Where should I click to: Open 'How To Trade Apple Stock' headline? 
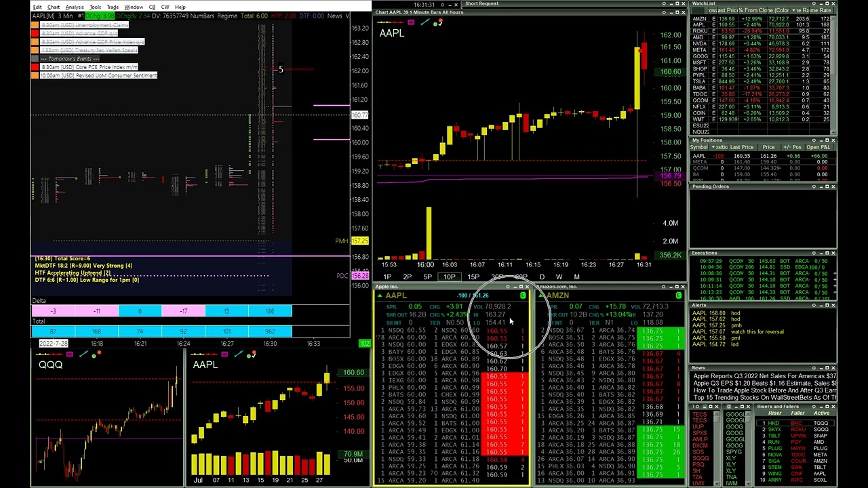(x=764, y=390)
